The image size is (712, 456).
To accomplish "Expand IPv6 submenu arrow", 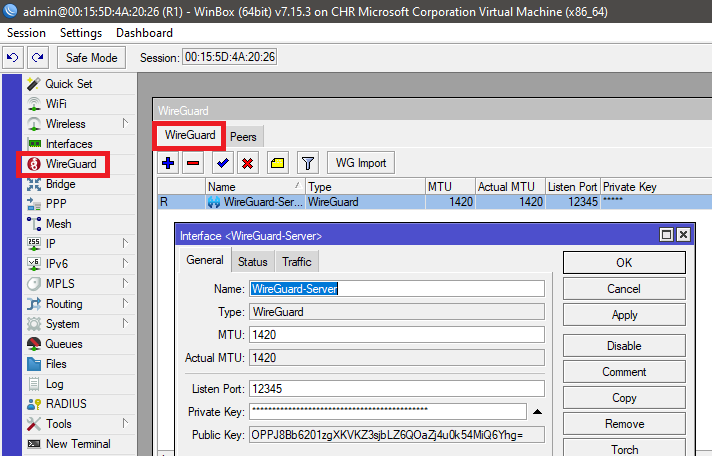I will pyautogui.click(x=125, y=263).
